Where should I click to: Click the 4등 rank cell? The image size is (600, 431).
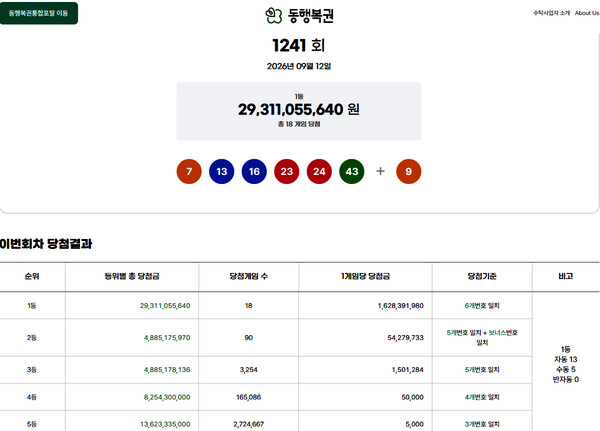coord(32,397)
